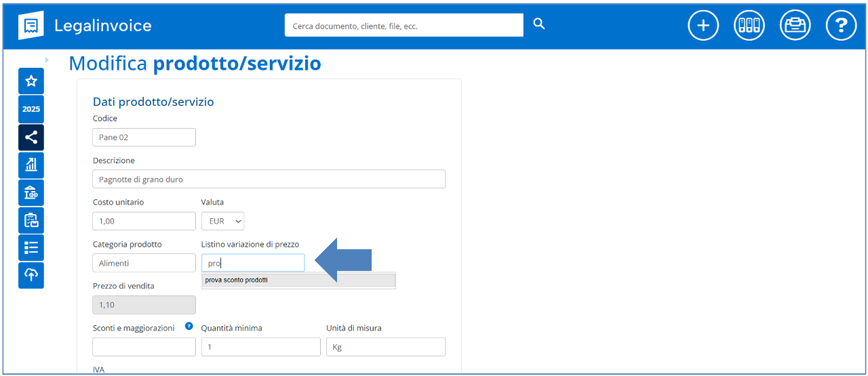Click the bank sidebar icon

point(31,192)
